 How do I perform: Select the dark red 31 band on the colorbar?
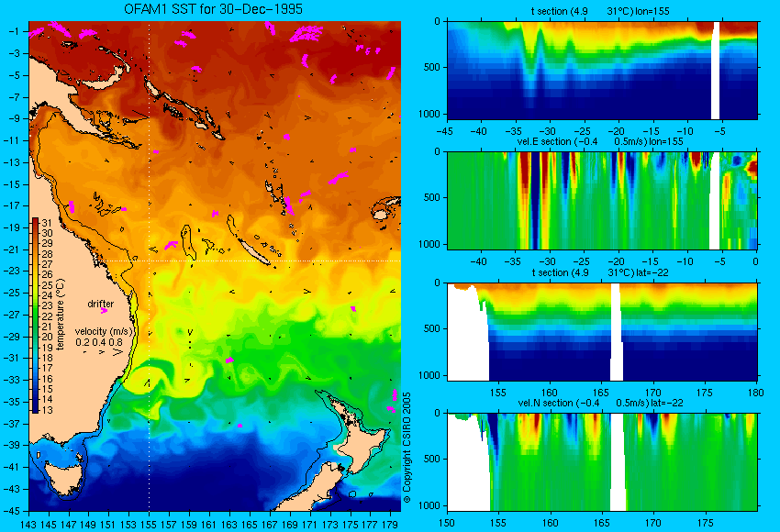pyautogui.click(x=35, y=222)
